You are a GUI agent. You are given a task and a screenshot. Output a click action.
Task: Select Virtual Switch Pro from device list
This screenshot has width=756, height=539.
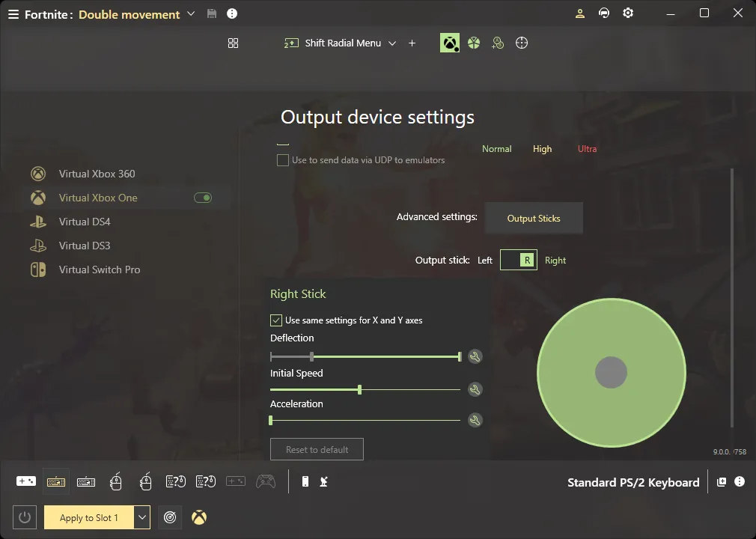tap(100, 269)
